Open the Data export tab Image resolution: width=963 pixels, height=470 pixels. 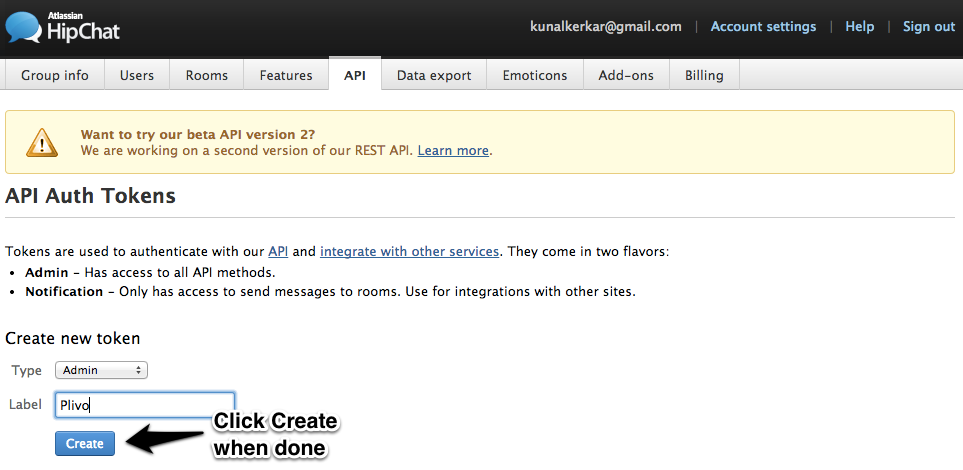point(434,76)
